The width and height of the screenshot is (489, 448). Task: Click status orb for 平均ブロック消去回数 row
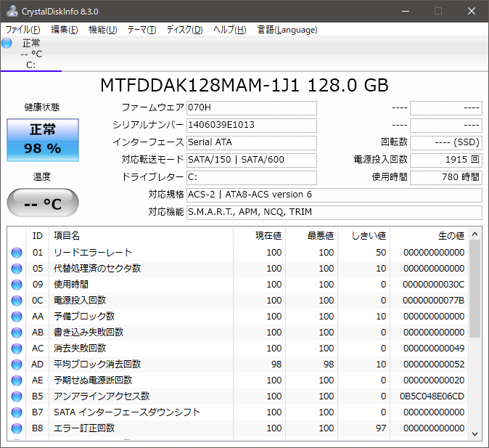(17, 364)
